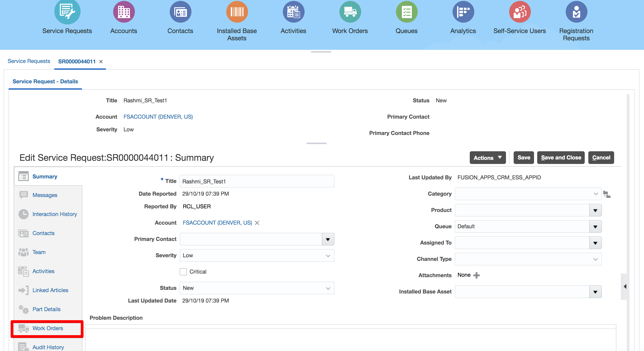Viewport: 644px width, 351px height.
Task: Open category hierarchy icon next to Category
Action: (607, 194)
